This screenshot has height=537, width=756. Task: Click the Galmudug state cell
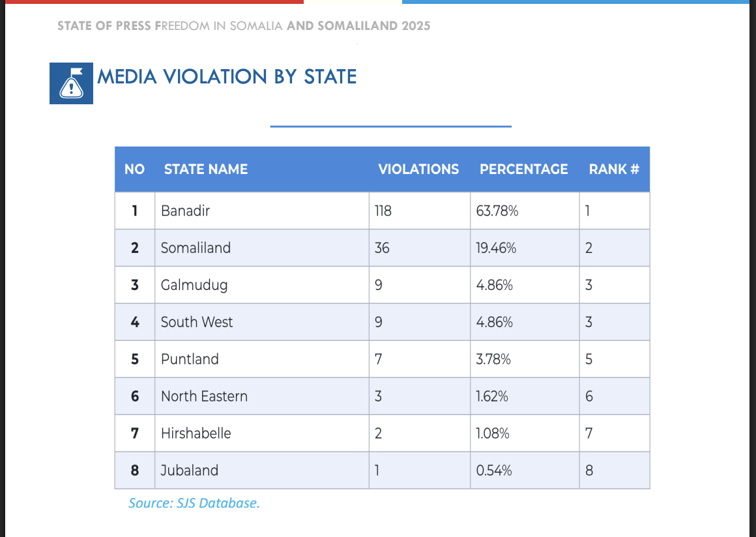click(x=194, y=285)
